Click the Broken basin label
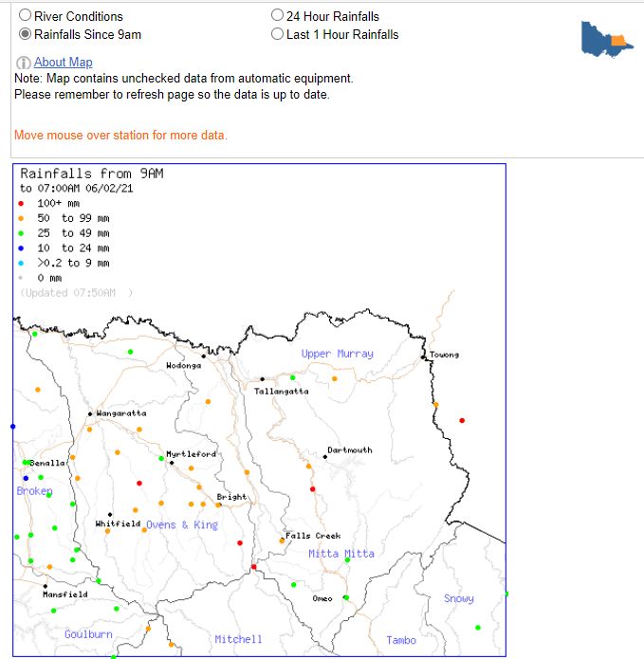This screenshot has height=659, width=644. coord(34,491)
